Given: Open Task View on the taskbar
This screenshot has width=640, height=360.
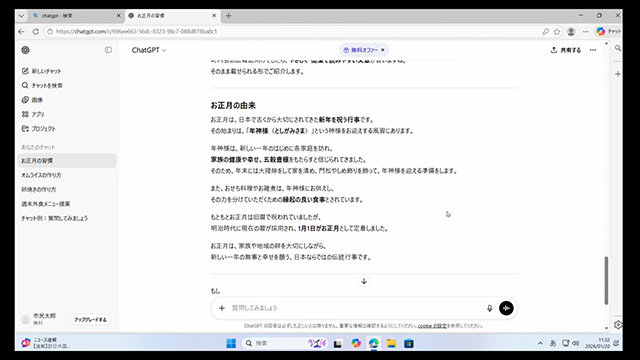Looking at the screenshot, I should tap(338, 344).
